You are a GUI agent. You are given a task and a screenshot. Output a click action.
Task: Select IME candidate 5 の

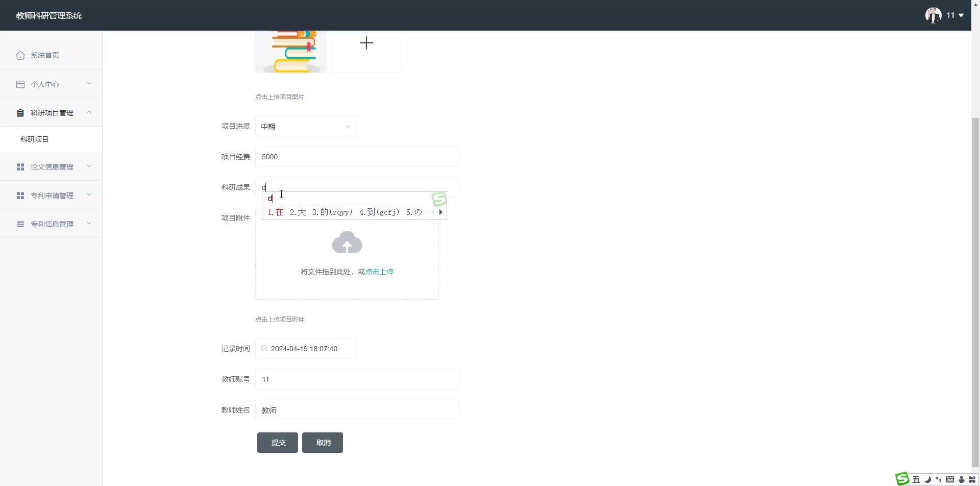pos(414,212)
